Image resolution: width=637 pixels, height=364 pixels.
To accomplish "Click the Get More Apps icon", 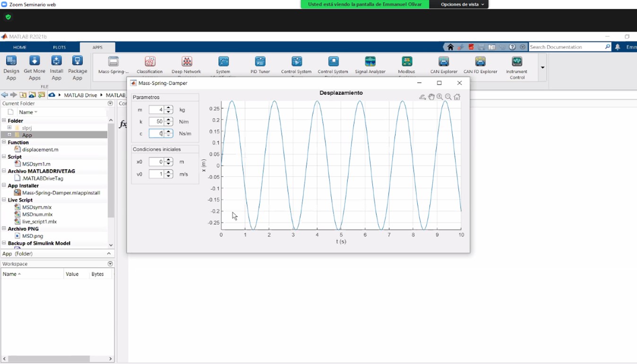I will (x=34, y=67).
